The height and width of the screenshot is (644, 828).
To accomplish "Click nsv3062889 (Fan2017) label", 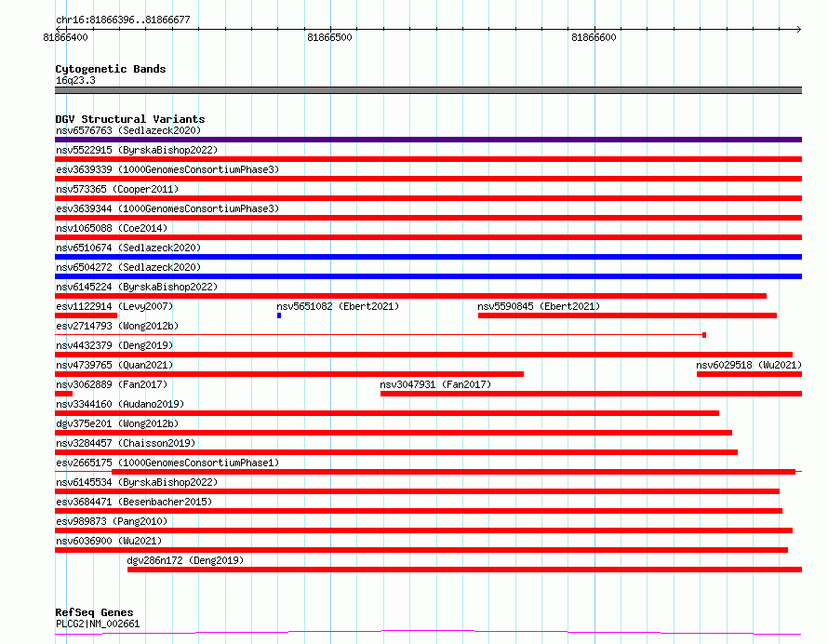I will [x=112, y=384].
